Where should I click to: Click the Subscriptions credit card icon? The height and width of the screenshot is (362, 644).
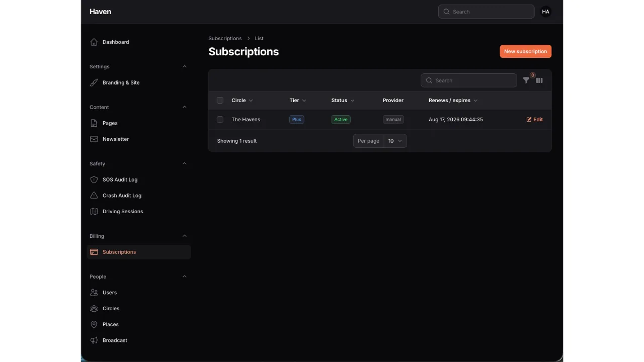coord(94,252)
